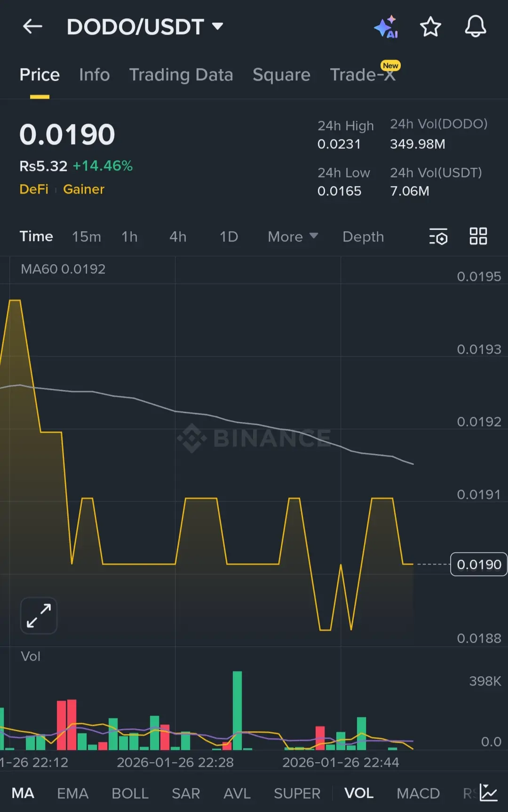Tap the +14.46% change value
Screen dimensions: 508x812
tap(103, 165)
